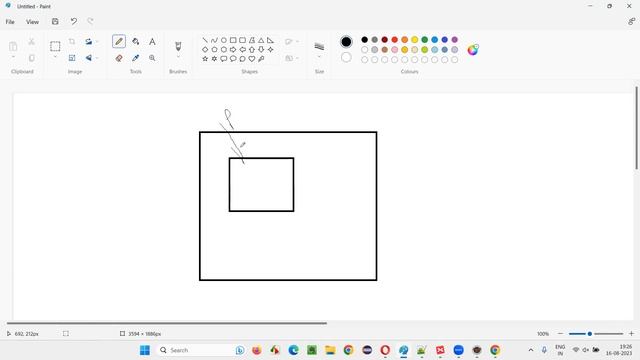Click the ENG IN language indicator
Image resolution: width=640 pixels, height=360 pixels.
click(560, 350)
